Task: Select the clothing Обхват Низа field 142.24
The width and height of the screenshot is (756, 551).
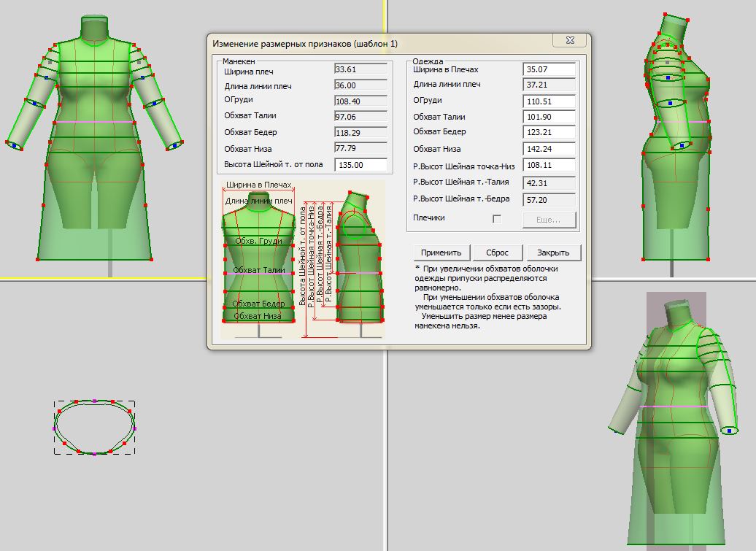Action: 549,149
